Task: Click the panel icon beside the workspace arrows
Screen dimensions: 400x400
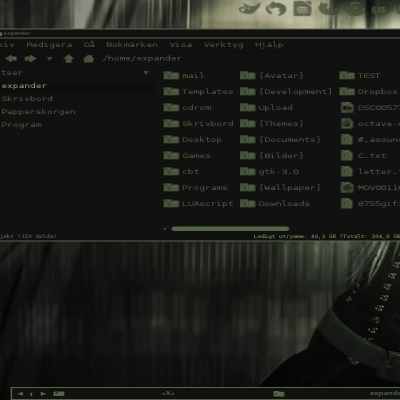Action: (59, 394)
